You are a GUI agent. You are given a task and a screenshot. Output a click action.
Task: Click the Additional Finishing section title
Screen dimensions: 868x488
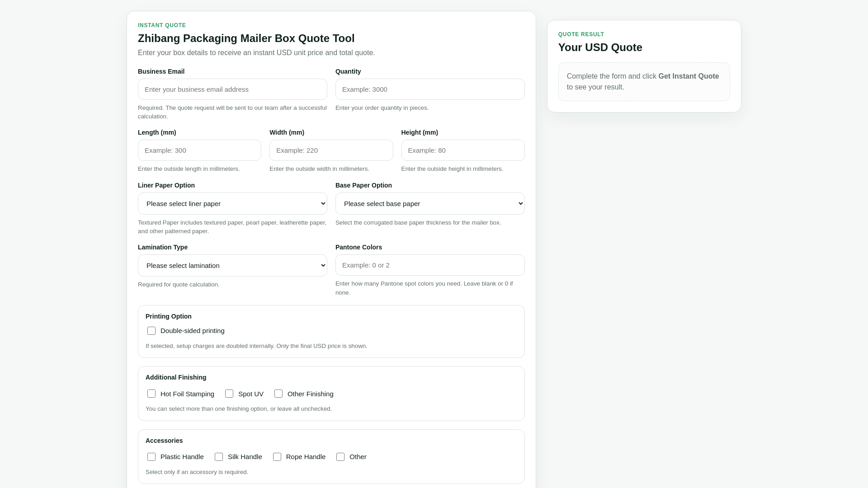pos(176,377)
